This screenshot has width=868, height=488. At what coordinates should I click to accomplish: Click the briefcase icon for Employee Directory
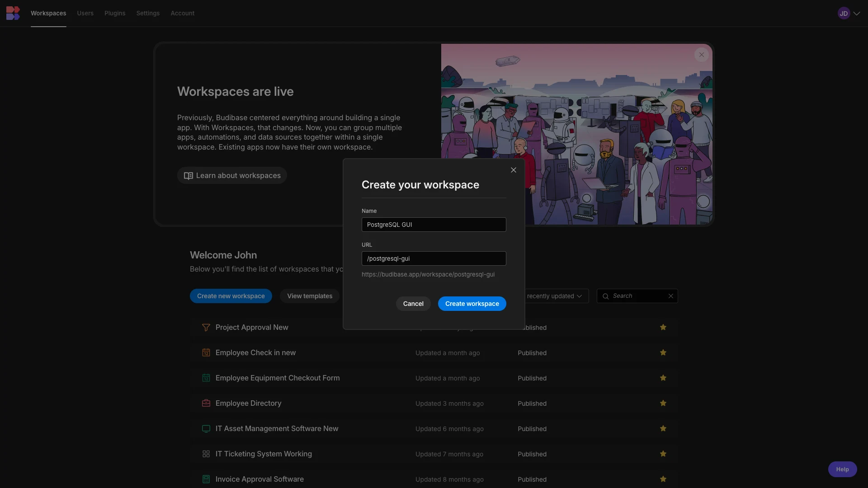click(x=206, y=404)
